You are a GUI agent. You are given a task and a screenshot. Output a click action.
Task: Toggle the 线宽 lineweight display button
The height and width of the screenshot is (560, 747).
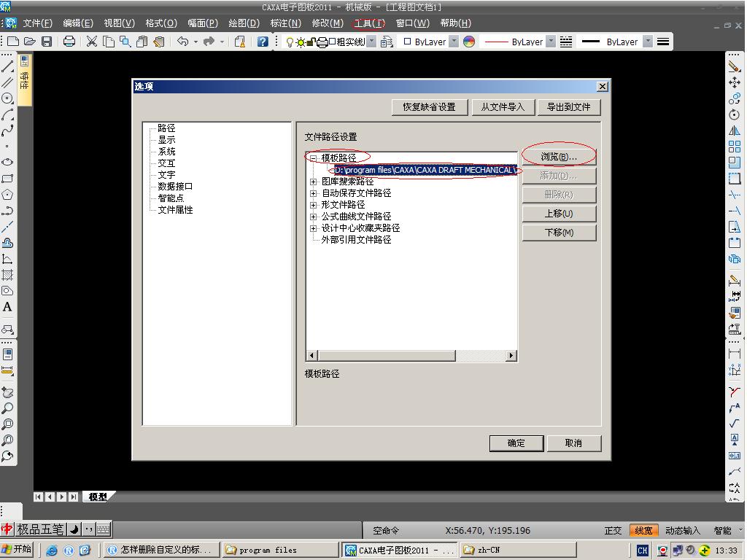[x=643, y=530]
